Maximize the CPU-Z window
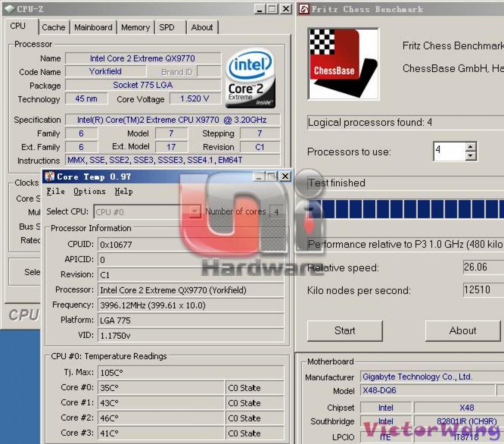This screenshot has height=444, width=504. coord(272,9)
